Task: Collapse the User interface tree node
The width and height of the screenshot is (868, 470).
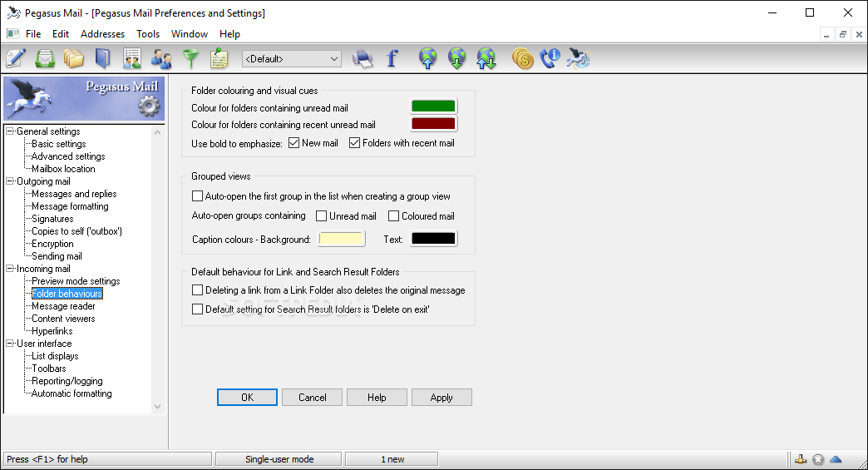Action: coord(9,344)
